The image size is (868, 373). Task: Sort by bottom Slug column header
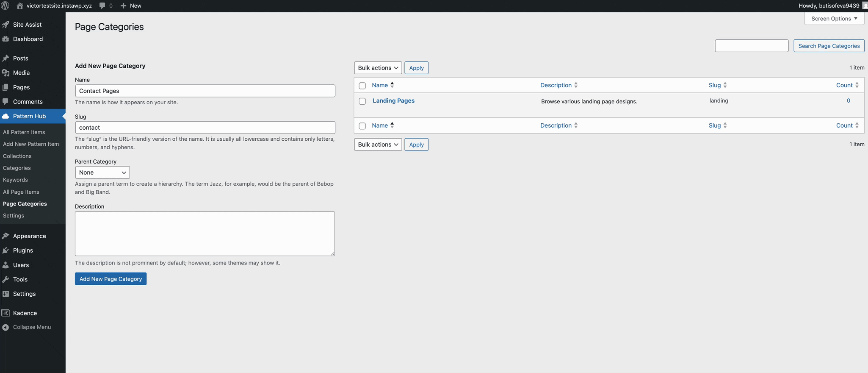[715, 125]
